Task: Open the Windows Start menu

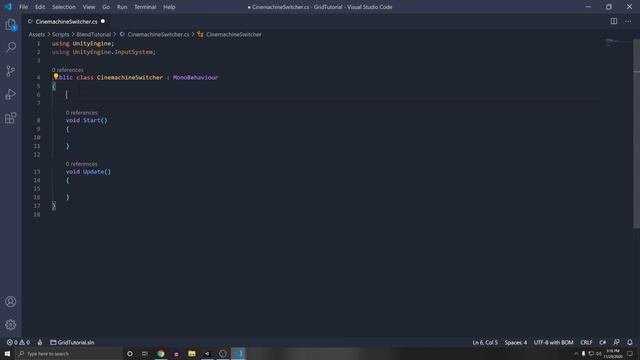Action: click(7, 353)
